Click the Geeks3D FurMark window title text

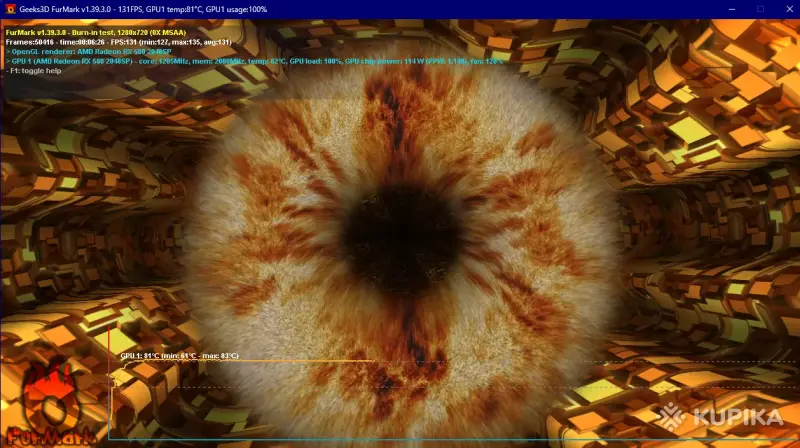point(143,9)
